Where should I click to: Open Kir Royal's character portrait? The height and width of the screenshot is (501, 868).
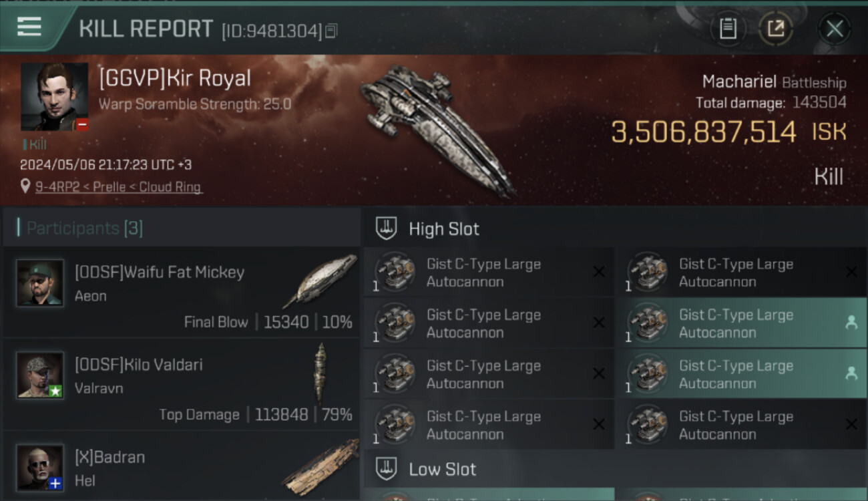point(54,96)
